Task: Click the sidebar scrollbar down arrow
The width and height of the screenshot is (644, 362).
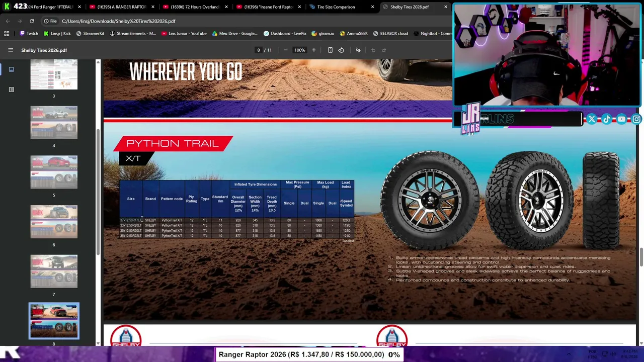Action: click(98, 343)
